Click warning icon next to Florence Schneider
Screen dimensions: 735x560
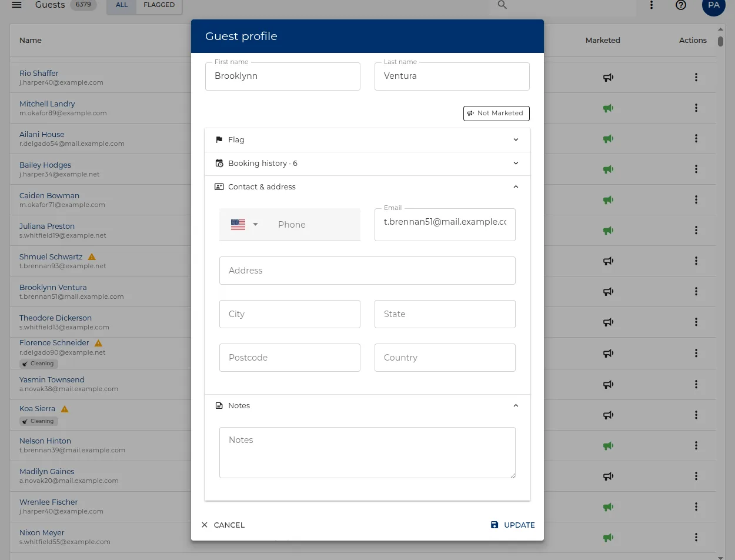pyautogui.click(x=98, y=343)
